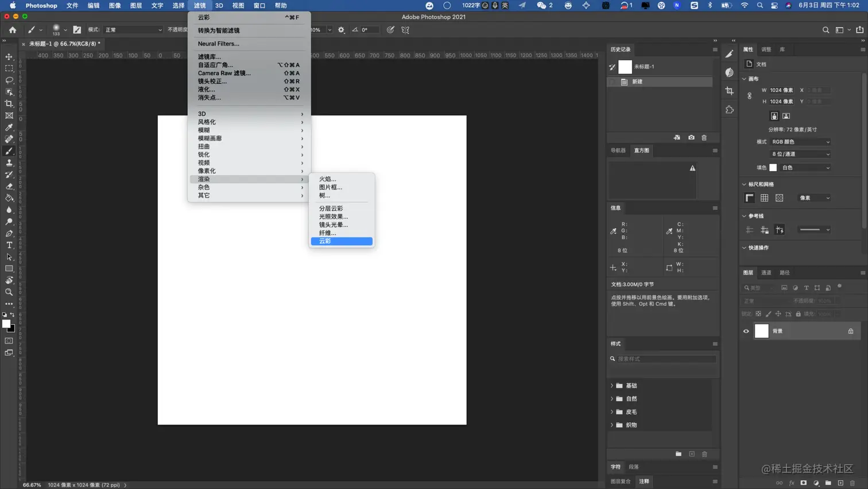This screenshot has height=489, width=868.
Task: Toggle grid display in 标尺和网格 section
Action: click(x=764, y=198)
